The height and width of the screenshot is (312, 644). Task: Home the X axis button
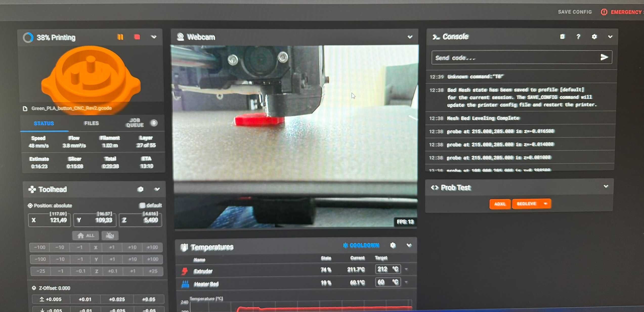coord(96,247)
